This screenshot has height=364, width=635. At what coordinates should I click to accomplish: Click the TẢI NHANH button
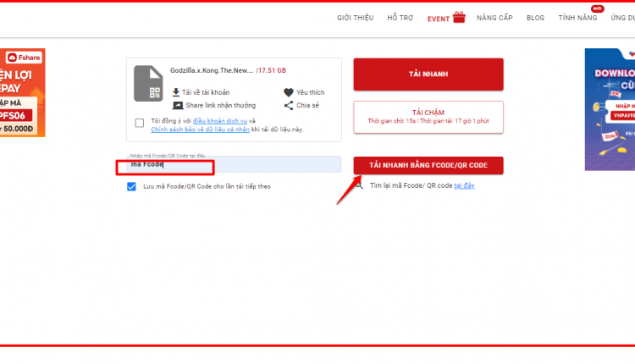(428, 74)
